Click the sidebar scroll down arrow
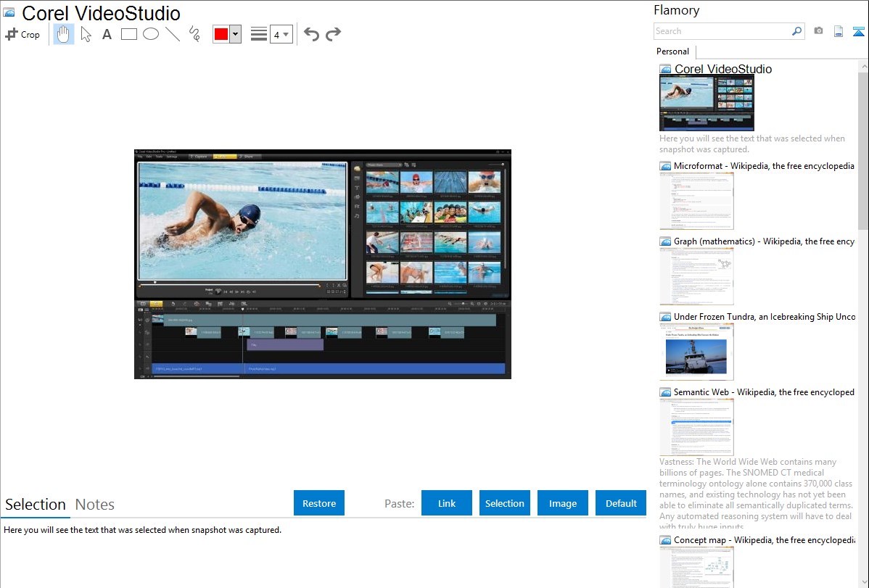Screen dimensions: 869x588 [x=863, y=582]
